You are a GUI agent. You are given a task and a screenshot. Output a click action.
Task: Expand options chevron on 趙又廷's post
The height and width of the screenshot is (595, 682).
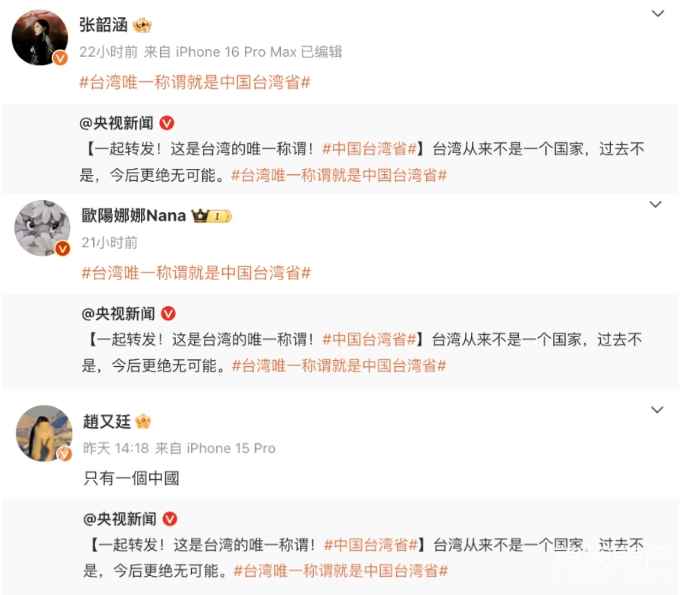coord(657,410)
